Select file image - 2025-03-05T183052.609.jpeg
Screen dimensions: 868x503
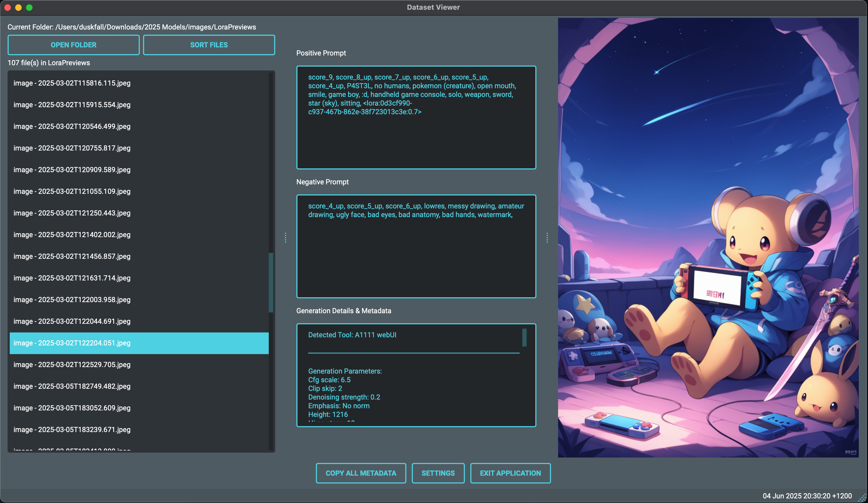tap(72, 408)
